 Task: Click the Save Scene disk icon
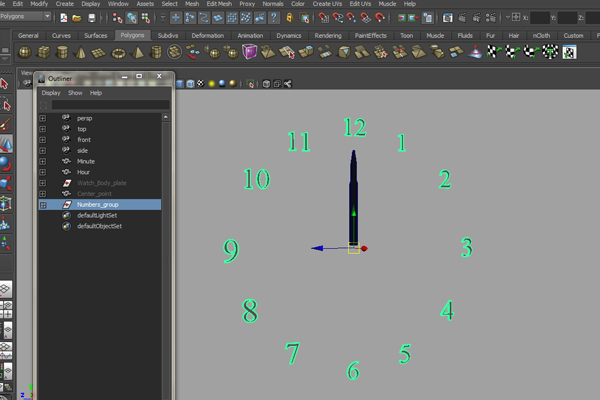[x=91, y=18]
